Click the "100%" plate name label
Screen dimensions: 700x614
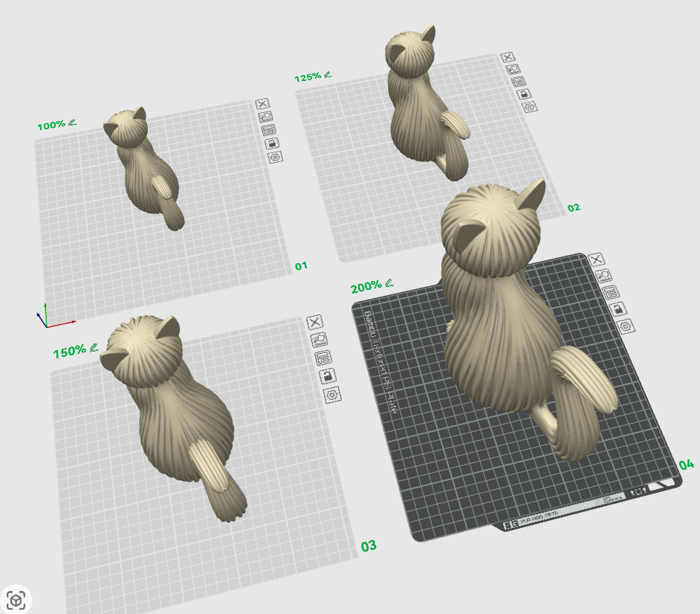click(x=51, y=125)
